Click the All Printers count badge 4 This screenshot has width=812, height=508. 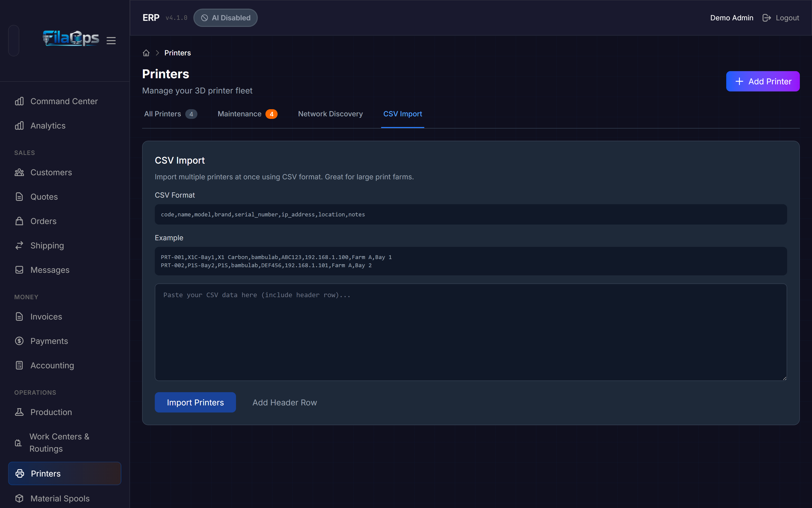191,114
